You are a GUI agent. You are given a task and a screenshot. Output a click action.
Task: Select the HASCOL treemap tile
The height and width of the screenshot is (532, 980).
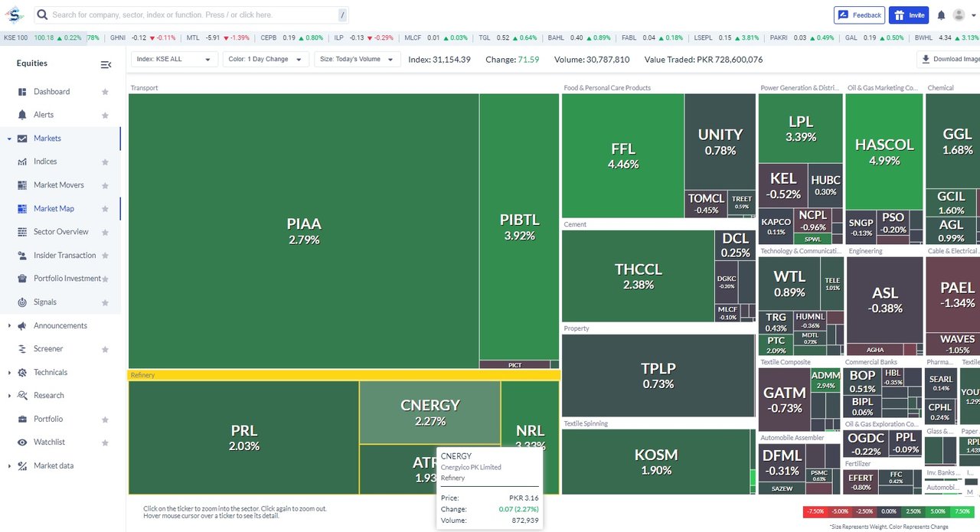click(x=884, y=152)
